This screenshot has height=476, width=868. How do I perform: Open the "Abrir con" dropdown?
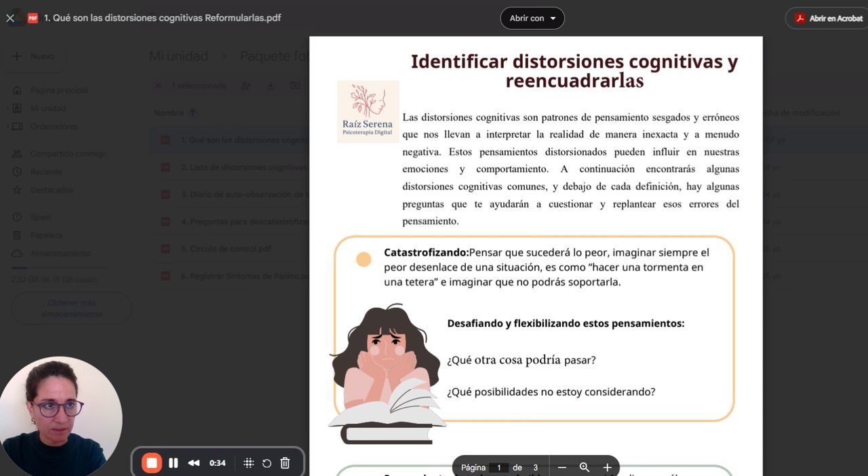tap(532, 18)
